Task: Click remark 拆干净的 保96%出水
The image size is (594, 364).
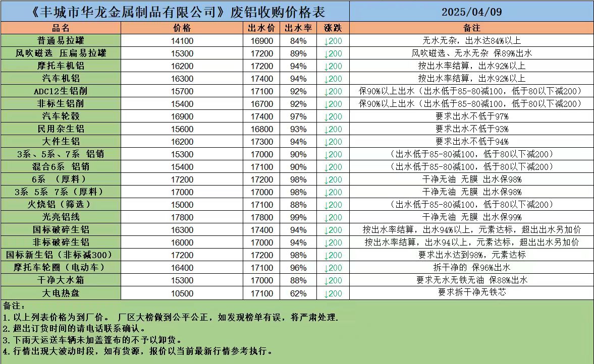Action: coord(472,268)
